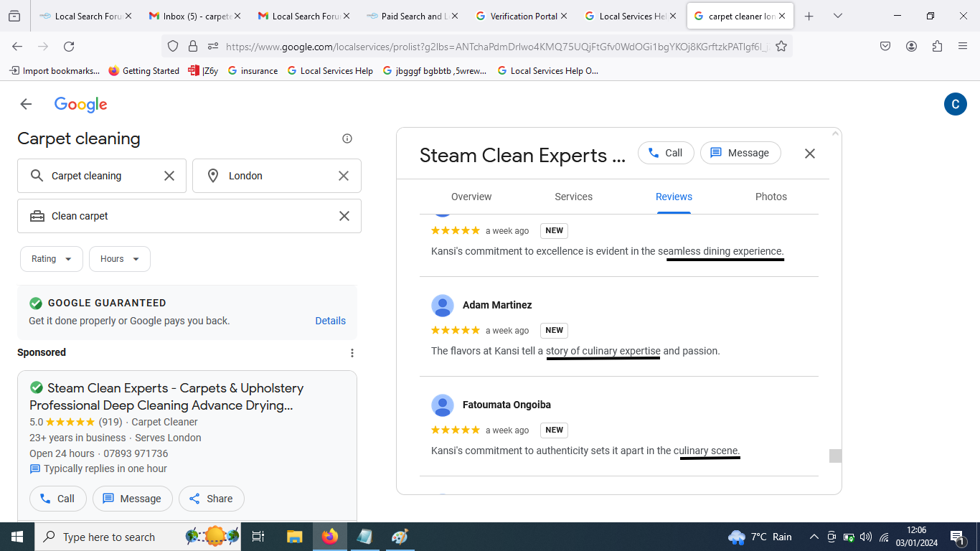Click the Google logo
Viewport: 980px width, 551px height.
pos(81,105)
